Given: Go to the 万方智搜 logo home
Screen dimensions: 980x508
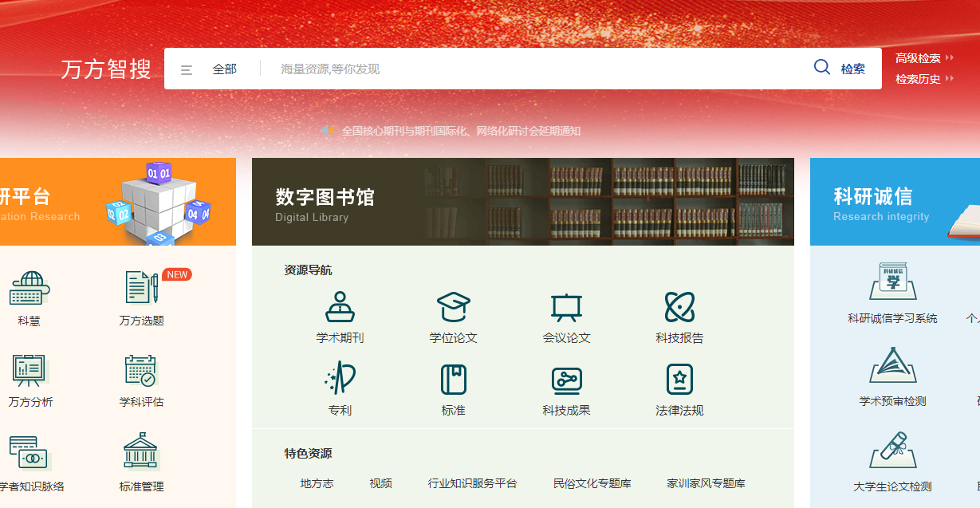Looking at the screenshot, I should (106, 69).
